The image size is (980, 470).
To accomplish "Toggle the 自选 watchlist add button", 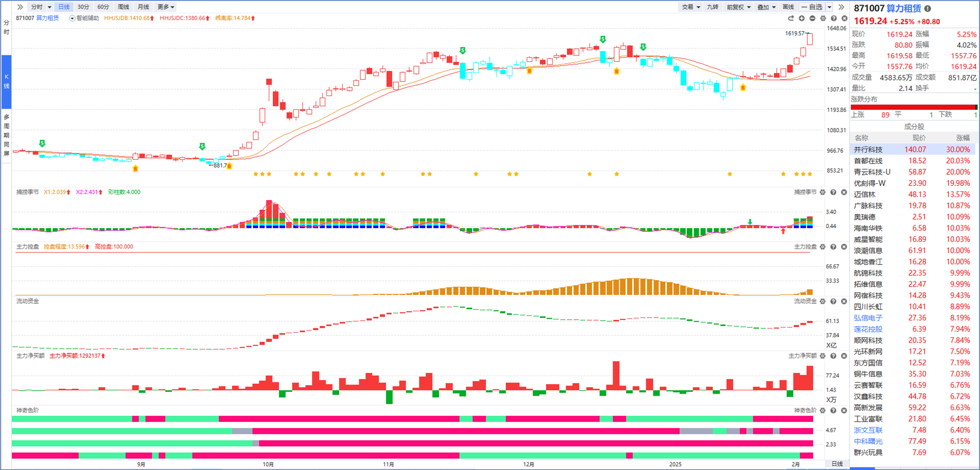I will pyautogui.click(x=812, y=7).
